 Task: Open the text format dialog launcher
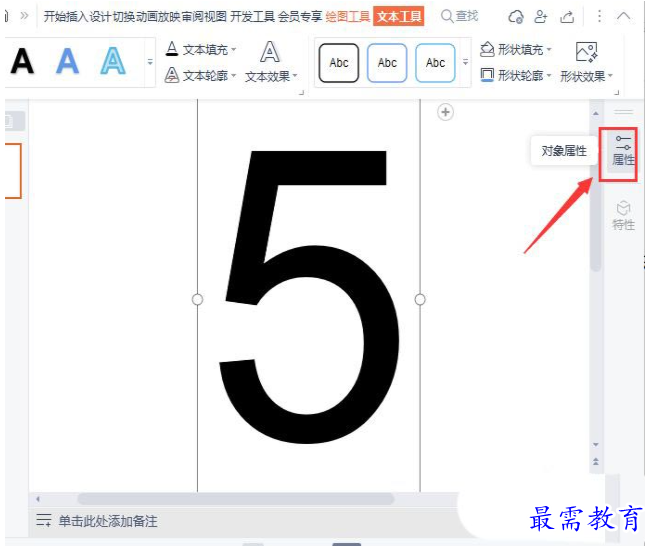(x=301, y=92)
